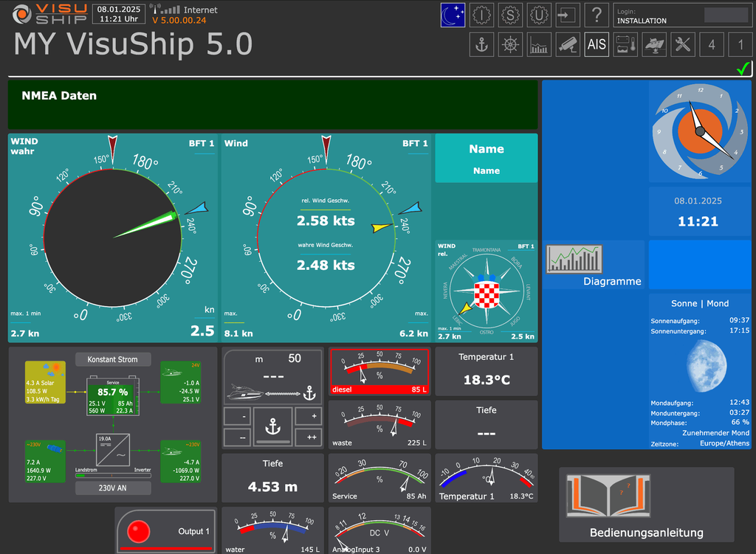The width and height of the screenshot is (756, 554).
Task: Click the anchor chain minus button
Action: 237,416
